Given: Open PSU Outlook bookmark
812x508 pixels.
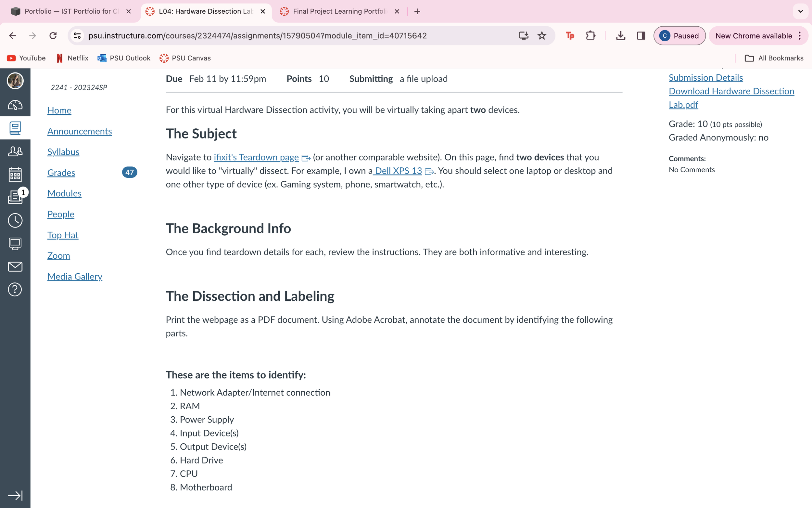Looking at the screenshot, I should coord(124,58).
